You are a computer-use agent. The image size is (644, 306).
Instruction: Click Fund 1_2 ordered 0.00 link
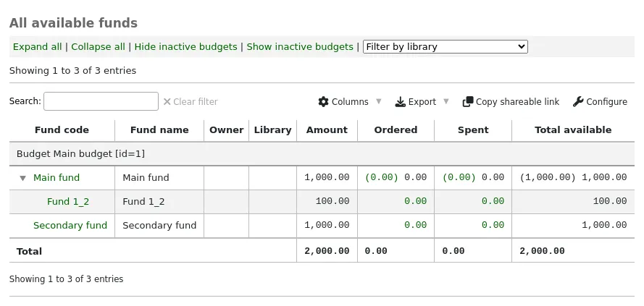[x=416, y=201]
